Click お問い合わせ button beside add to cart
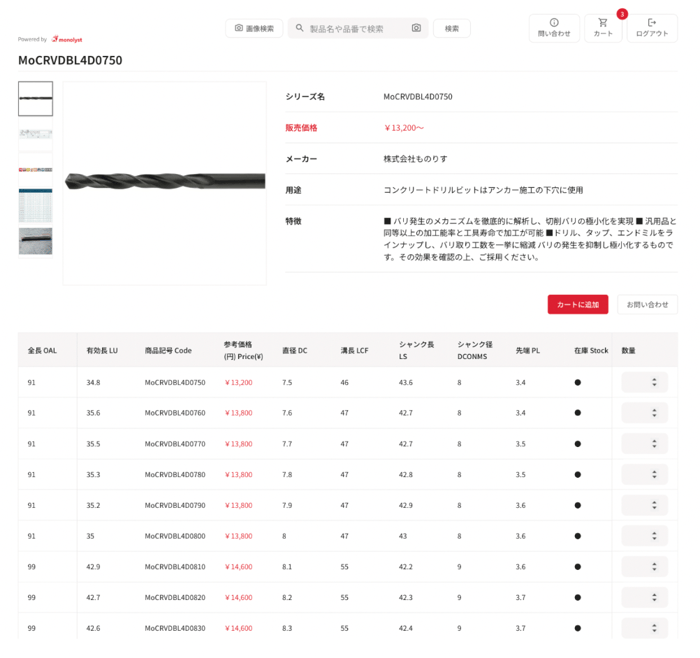This screenshot has height=658, width=700. click(x=647, y=304)
